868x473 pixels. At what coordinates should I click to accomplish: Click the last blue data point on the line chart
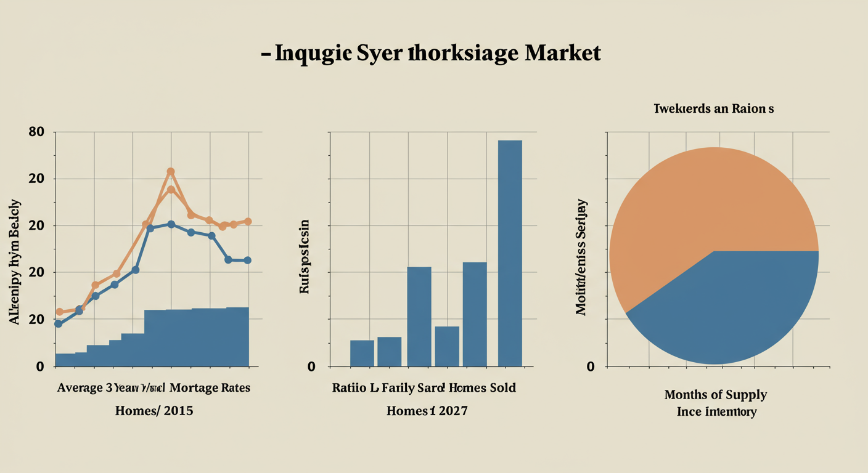[247, 261]
